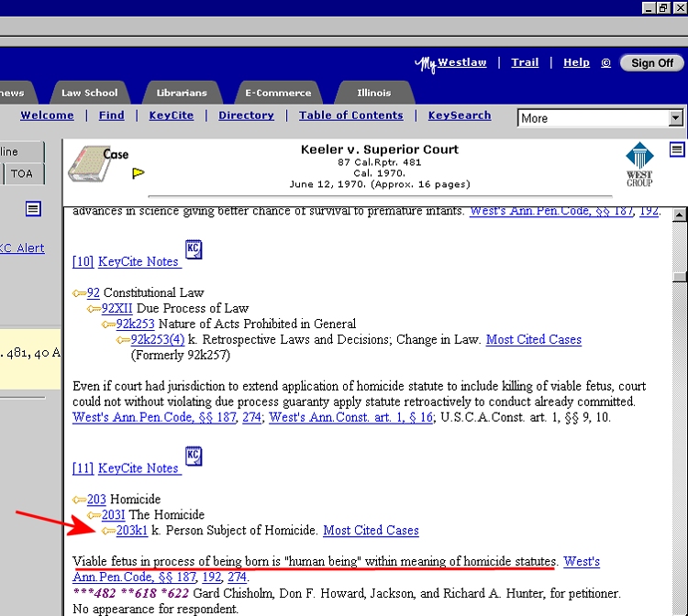Click the West Group logo
The width and height of the screenshot is (688, 616).
coord(639,164)
